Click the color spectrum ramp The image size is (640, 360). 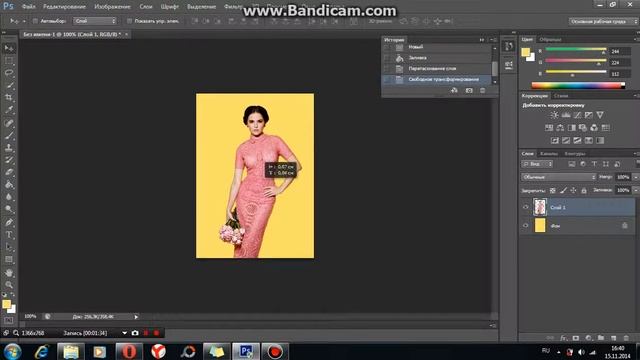pyautogui.click(x=578, y=85)
